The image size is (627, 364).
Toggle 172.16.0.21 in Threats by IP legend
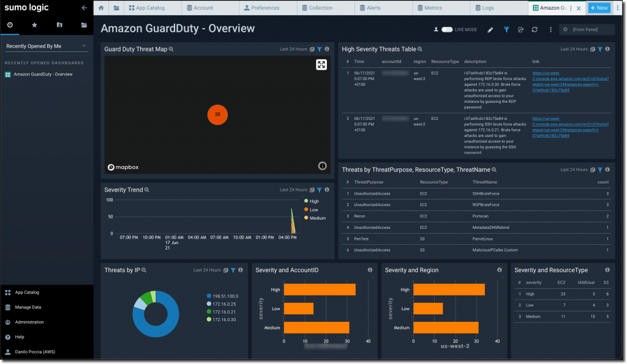221,311
